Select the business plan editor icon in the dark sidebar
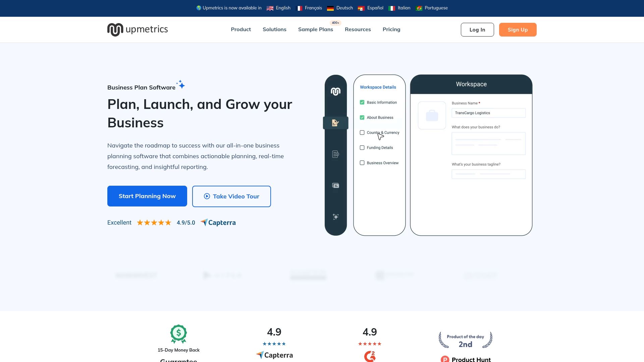This screenshot has height=362, width=644. point(335,123)
